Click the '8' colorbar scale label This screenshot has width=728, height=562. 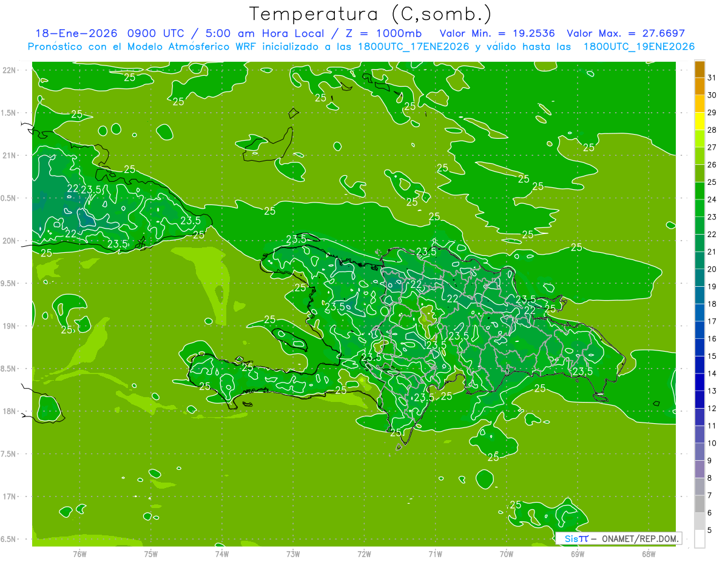[x=710, y=478]
